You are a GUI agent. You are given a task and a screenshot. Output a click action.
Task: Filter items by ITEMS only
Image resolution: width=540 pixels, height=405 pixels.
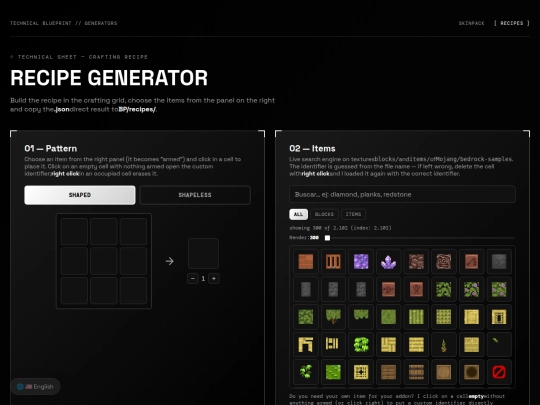353,214
